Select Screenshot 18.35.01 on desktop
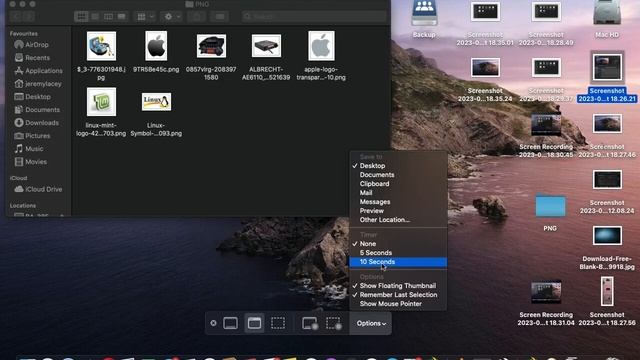640x360 pixels. point(485,24)
